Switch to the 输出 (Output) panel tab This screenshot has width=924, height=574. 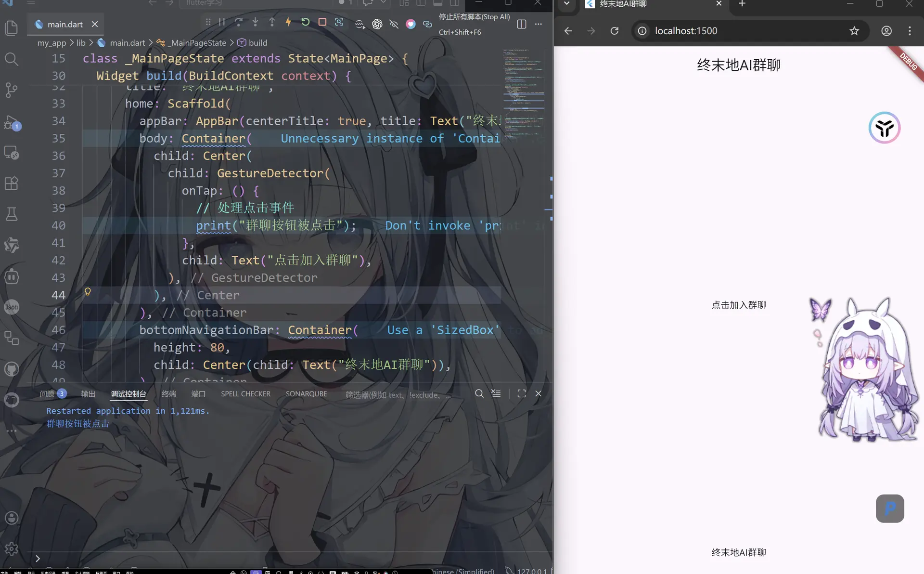tap(88, 394)
